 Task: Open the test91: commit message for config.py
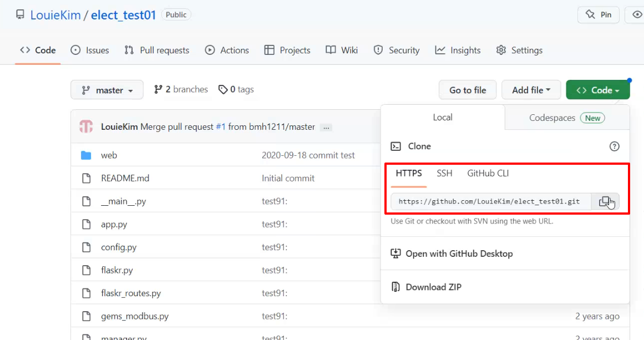(275, 247)
